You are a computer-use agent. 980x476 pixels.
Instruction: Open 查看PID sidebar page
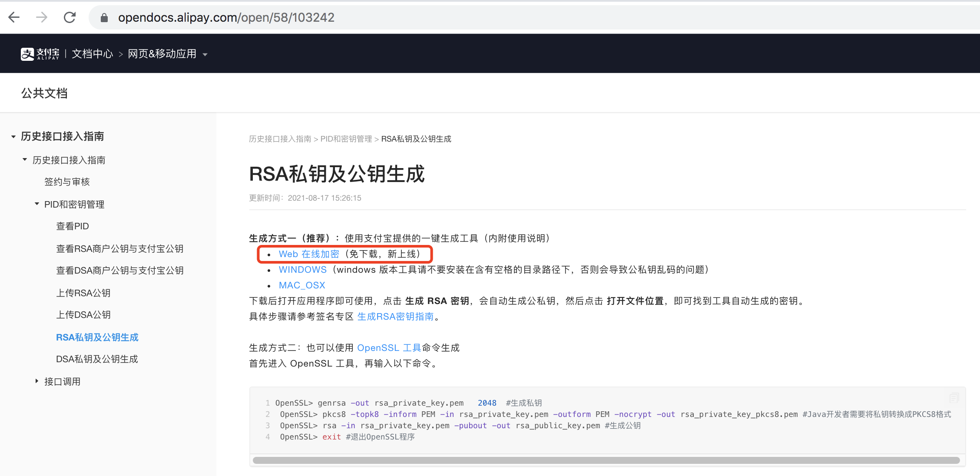click(x=73, y=226)
